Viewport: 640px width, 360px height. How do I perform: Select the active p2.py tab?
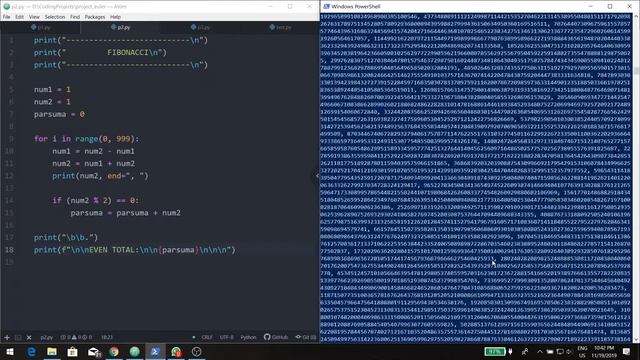[x=120, y=27]
